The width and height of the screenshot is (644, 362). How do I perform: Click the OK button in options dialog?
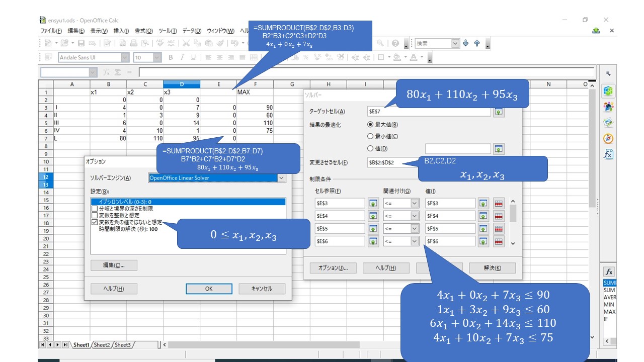208,289
